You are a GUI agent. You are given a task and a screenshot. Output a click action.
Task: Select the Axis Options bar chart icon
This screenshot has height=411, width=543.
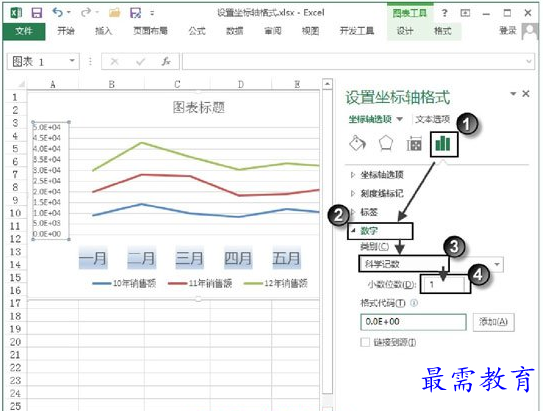(x=443, y=143)
